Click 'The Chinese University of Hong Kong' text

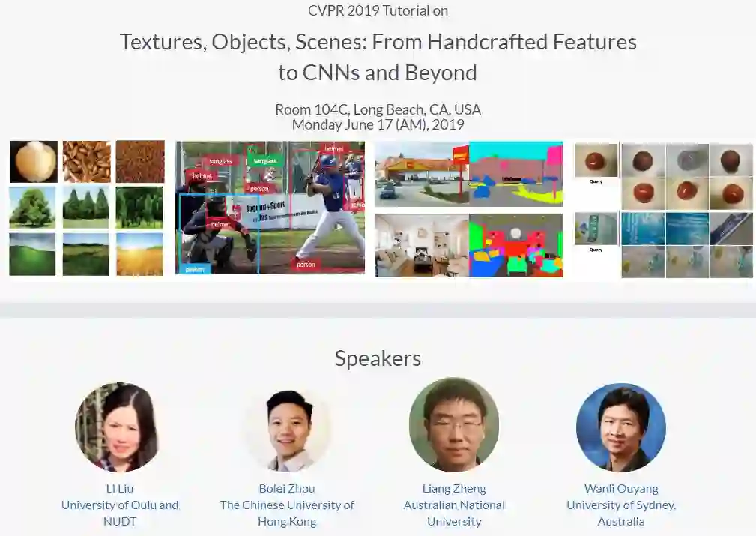pyautogui.click(x=287, y=513)
